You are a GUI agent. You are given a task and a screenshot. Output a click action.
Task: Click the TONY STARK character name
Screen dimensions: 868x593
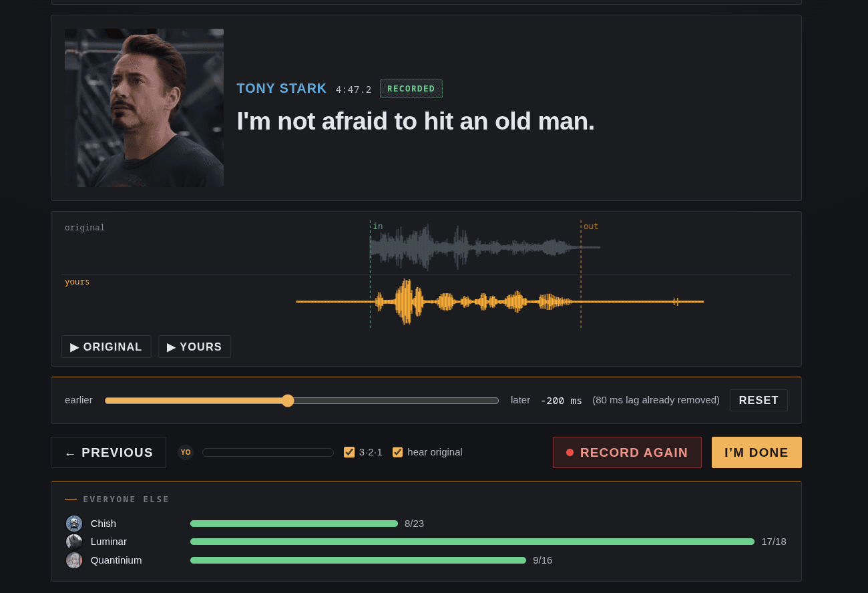pyautogui.click(x=282, y=89)
